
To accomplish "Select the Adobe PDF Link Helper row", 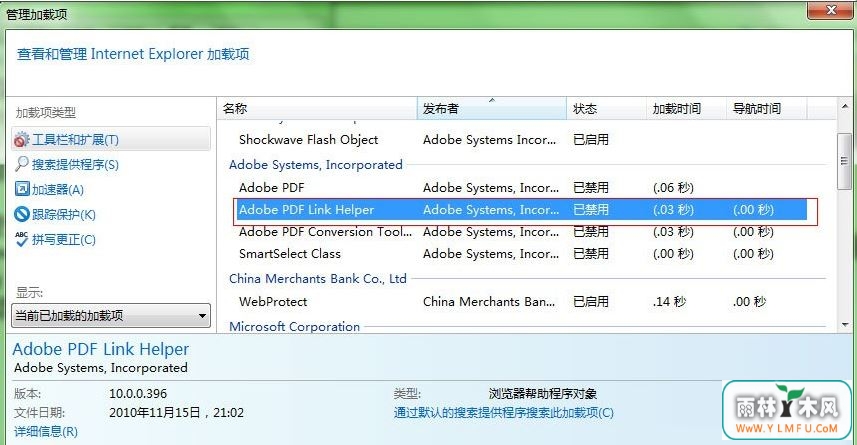I will click(x=522, y=210).
